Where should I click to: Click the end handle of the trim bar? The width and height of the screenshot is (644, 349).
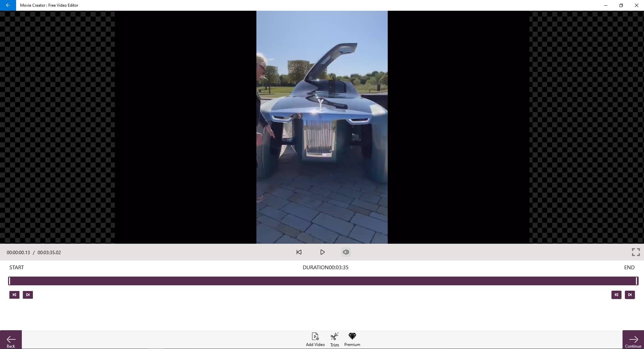tap(636, 281)
